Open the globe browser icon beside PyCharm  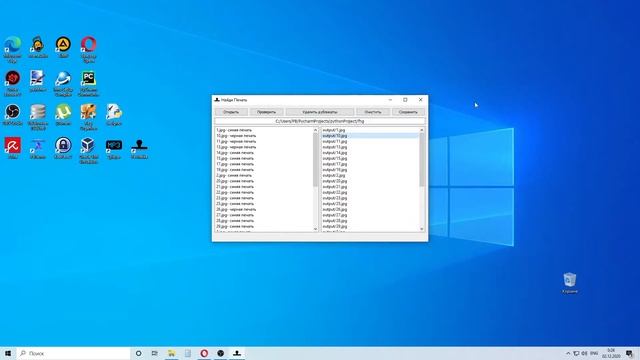coord(63,83)
